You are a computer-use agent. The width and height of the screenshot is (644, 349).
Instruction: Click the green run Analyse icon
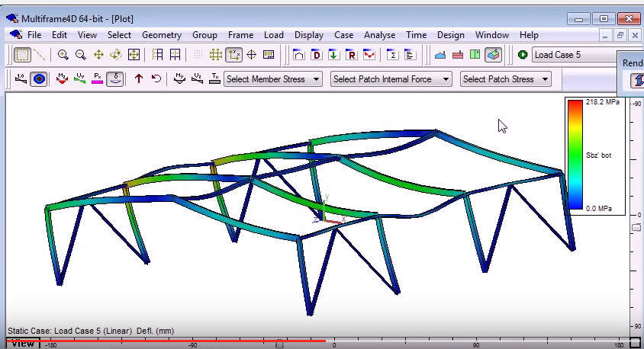[523, 55]
